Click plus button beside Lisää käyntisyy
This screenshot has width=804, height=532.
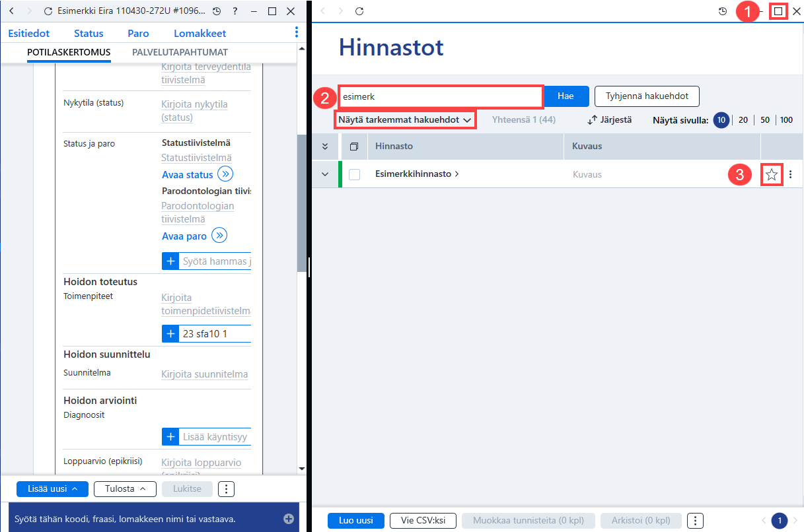tap(170, 437)
